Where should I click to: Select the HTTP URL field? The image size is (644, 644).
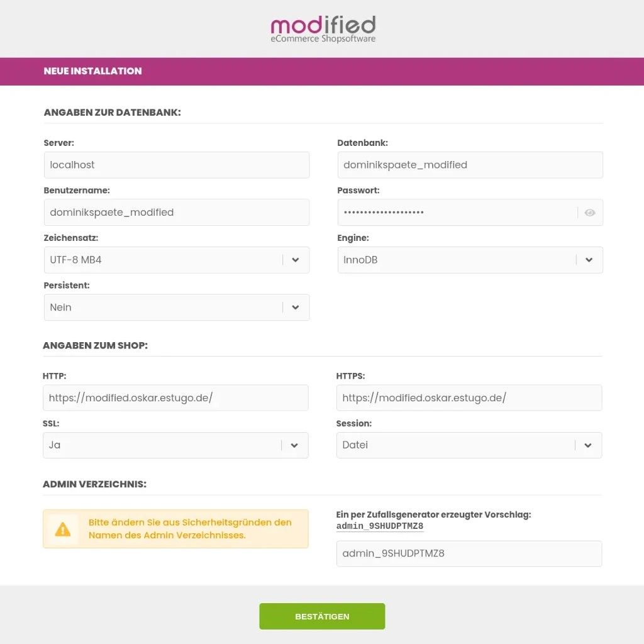click(175, 398)
